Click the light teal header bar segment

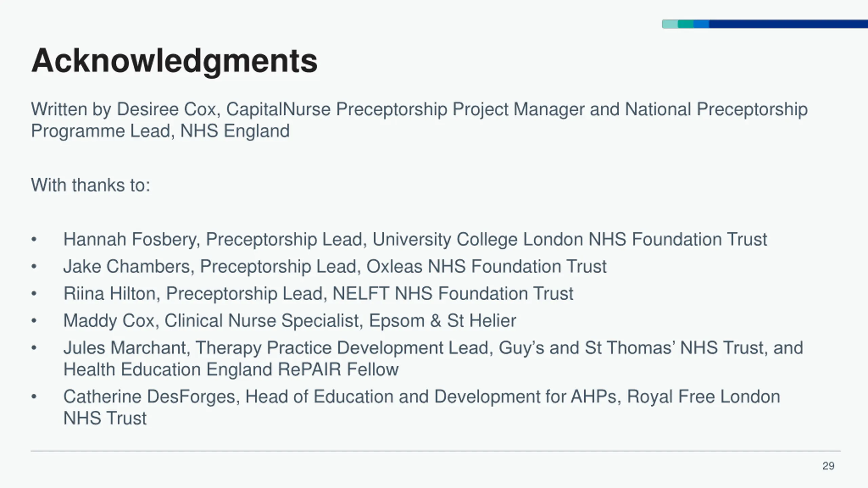point(670,24)
